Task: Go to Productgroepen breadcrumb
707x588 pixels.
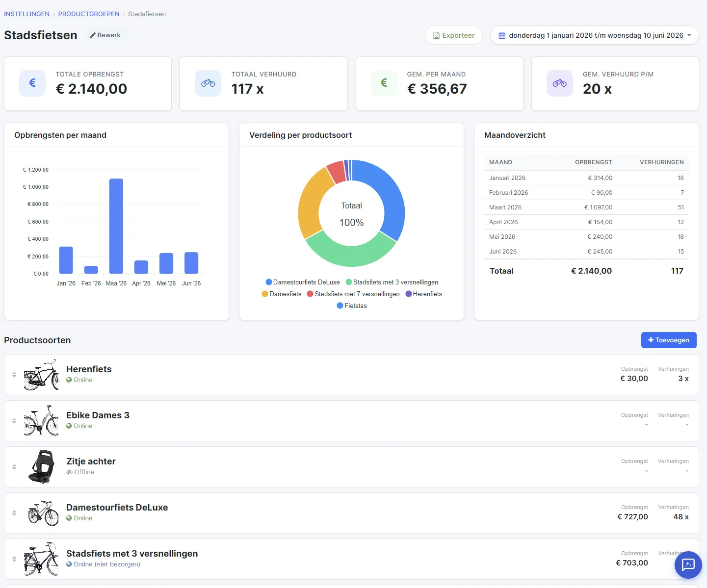Action: click(89, 14)
